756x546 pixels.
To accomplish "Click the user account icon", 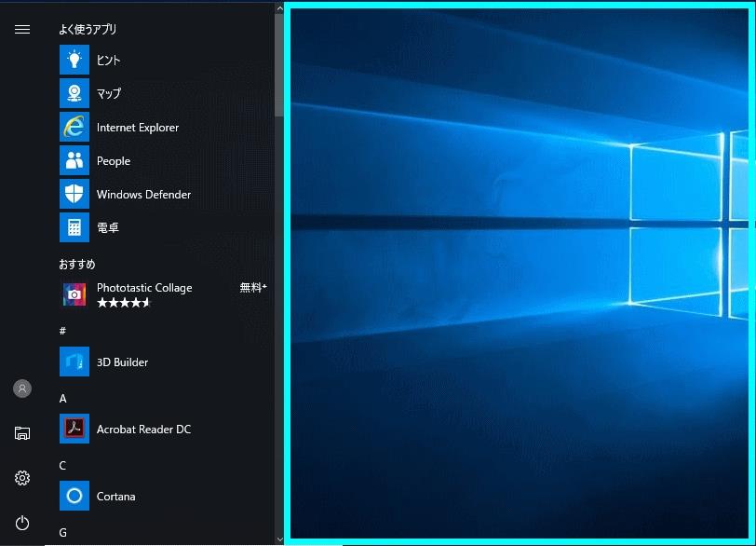I will (x=22, y=389).
